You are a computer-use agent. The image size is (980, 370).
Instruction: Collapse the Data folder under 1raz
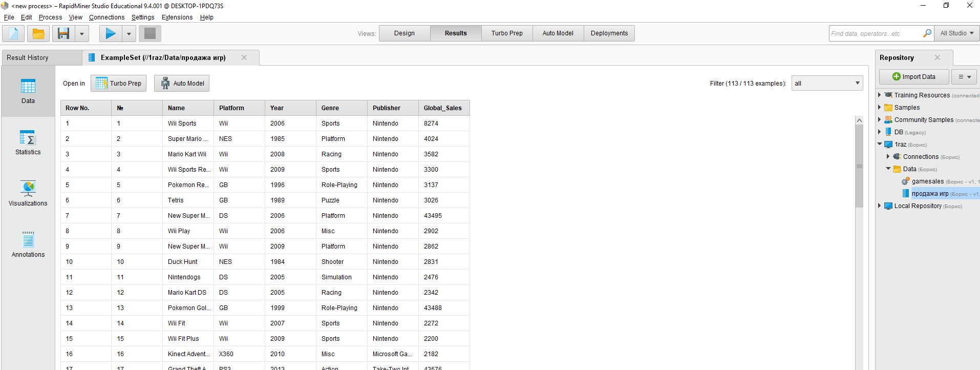[888, 169]
